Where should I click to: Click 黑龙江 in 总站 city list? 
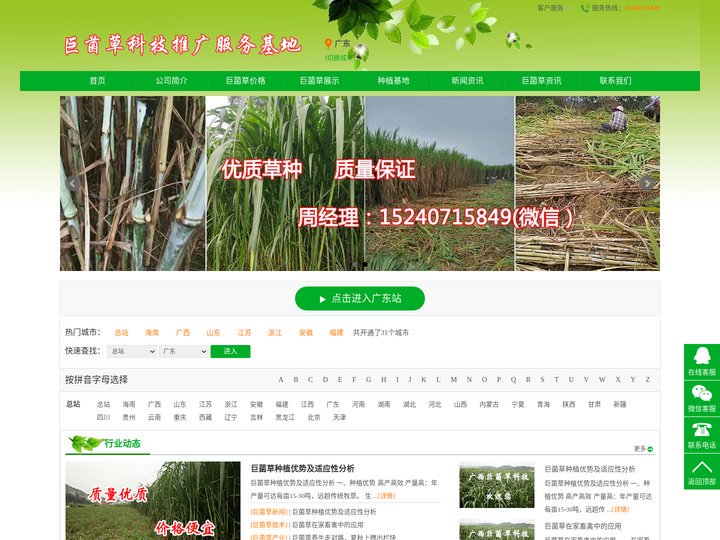[x=285, y=417]
